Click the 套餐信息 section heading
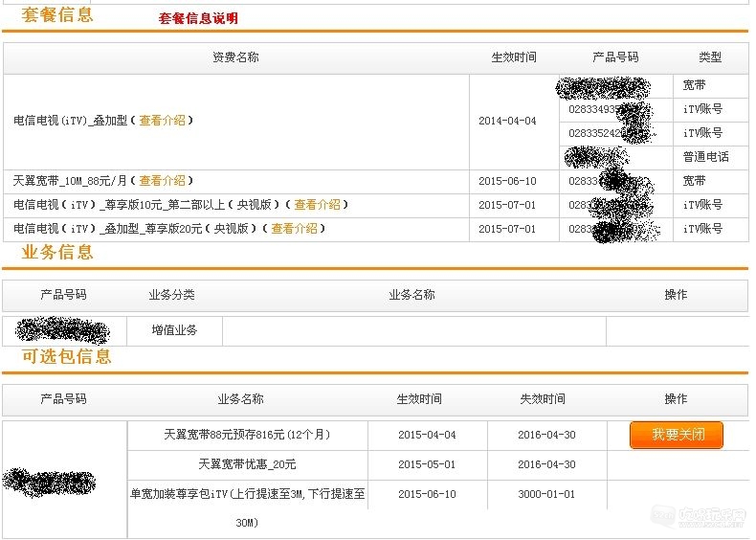Screen dimensions: 756x540 tap(57, 15)
